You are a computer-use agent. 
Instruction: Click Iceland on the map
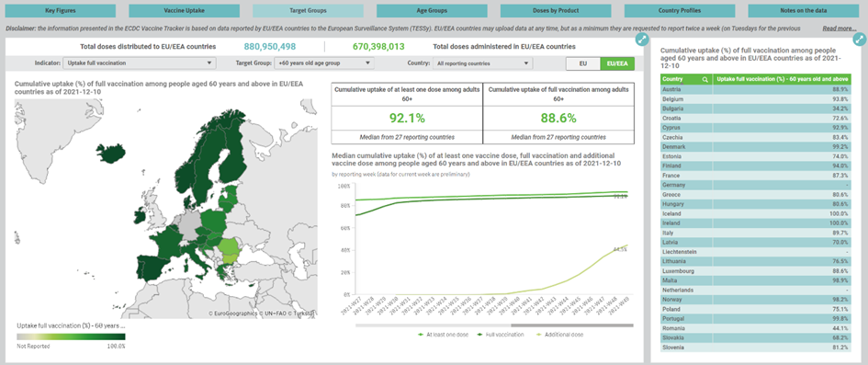pos(112,153)
